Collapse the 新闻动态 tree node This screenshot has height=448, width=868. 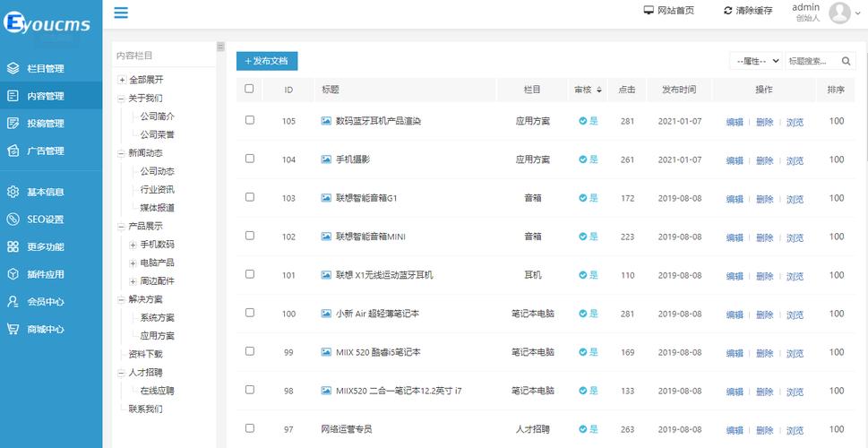tap(121, 153)
